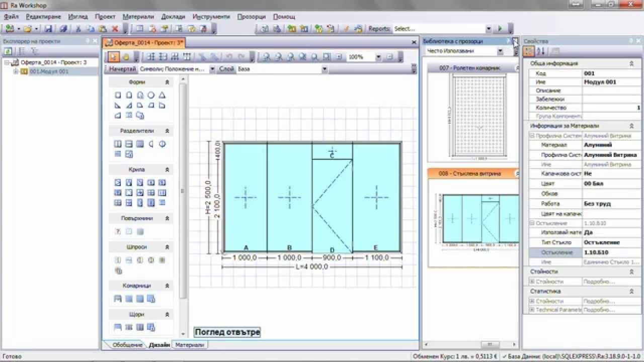The width and height of the screenshot is (644, 362).
Task: Click the alphabetical sort icon in Свойства panel
Action: (x=541, y=51)
